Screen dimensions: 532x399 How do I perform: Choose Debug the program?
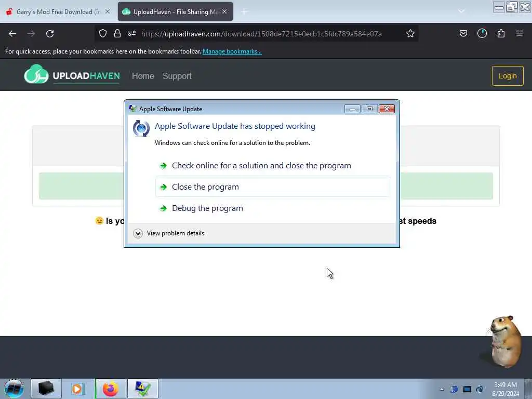point(273,208)
